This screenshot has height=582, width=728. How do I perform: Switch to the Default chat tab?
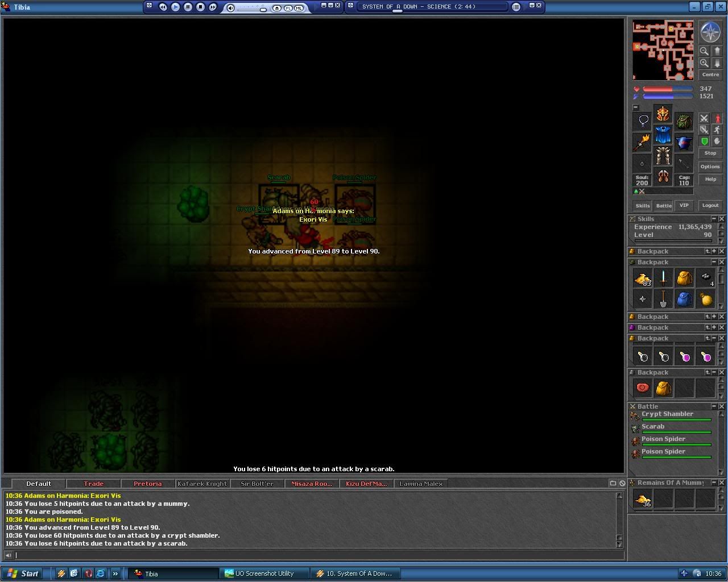click(x=39, y=484)
